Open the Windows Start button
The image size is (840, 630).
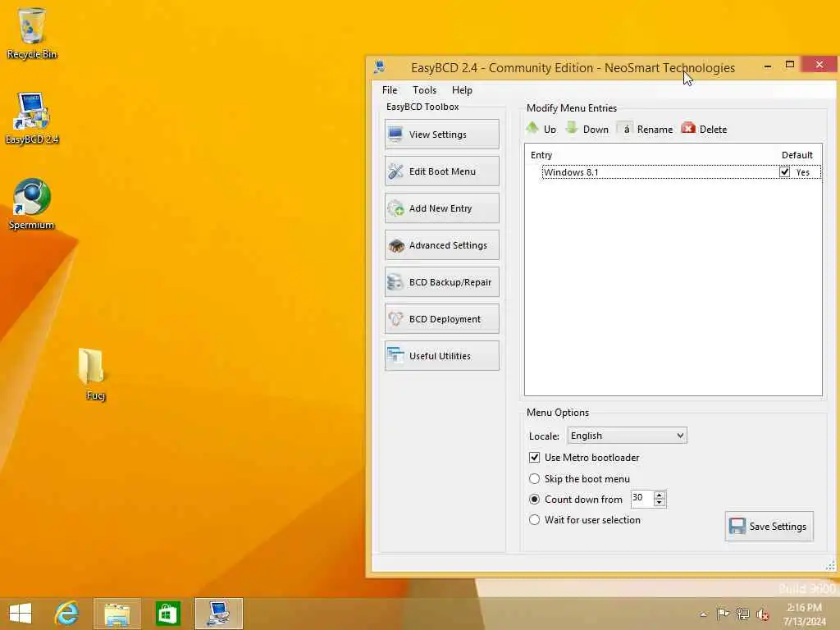coord(21,614)
